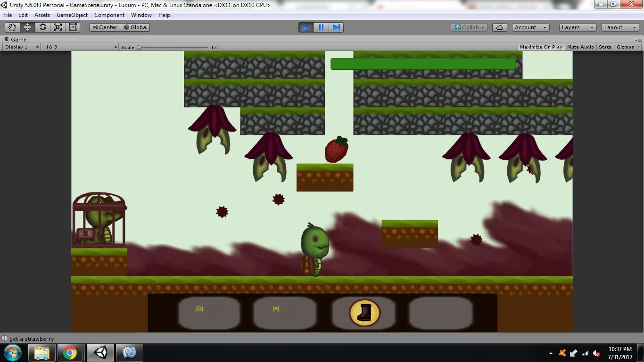Select the Hand pan tool
The width and height of the screenshot is (644, 362).
tap(12, 27)
